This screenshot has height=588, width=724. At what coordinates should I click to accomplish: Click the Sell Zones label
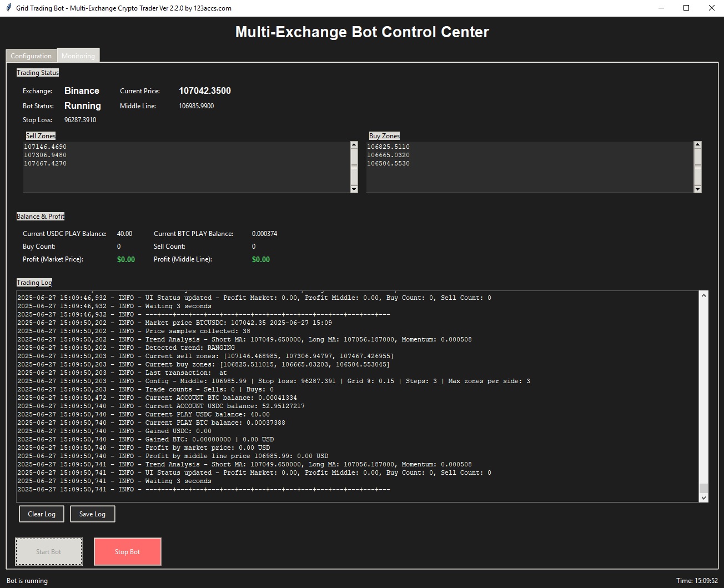pos(41,135)
